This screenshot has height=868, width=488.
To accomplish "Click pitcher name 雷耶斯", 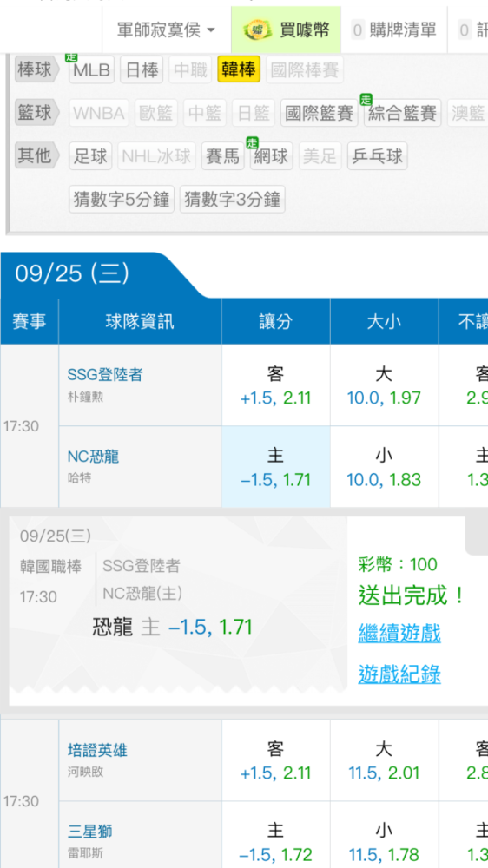I will coord(85,853).
